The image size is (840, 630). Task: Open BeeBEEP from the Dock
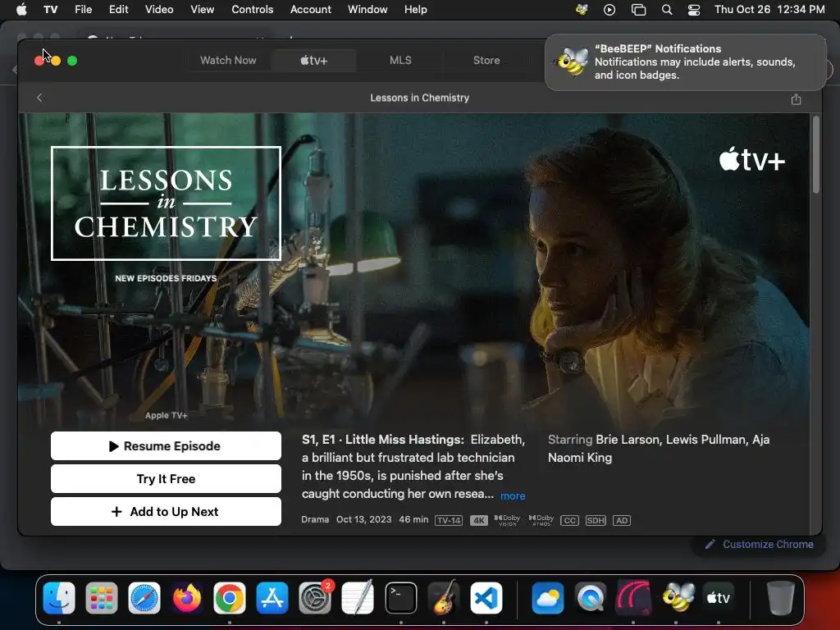tap(676, 598)
